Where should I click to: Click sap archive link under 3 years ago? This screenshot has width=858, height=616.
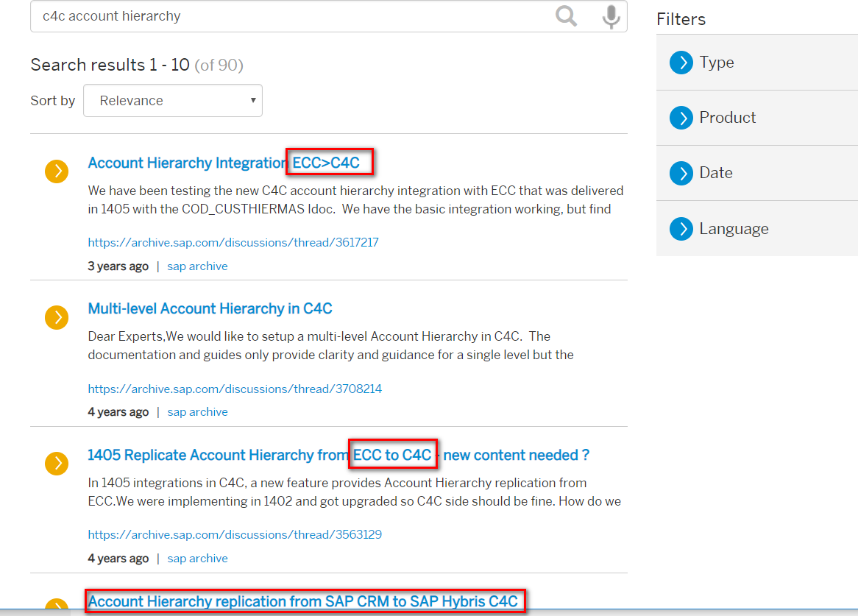click(197, 266)
